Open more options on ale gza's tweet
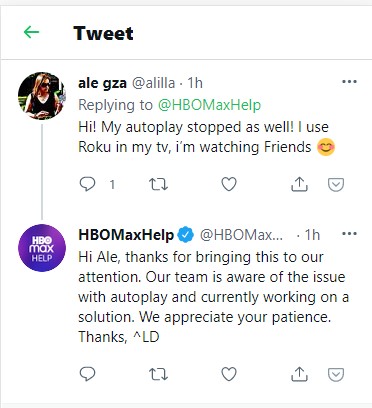Viewport: 372px width, 408px height. pos(349,82)
